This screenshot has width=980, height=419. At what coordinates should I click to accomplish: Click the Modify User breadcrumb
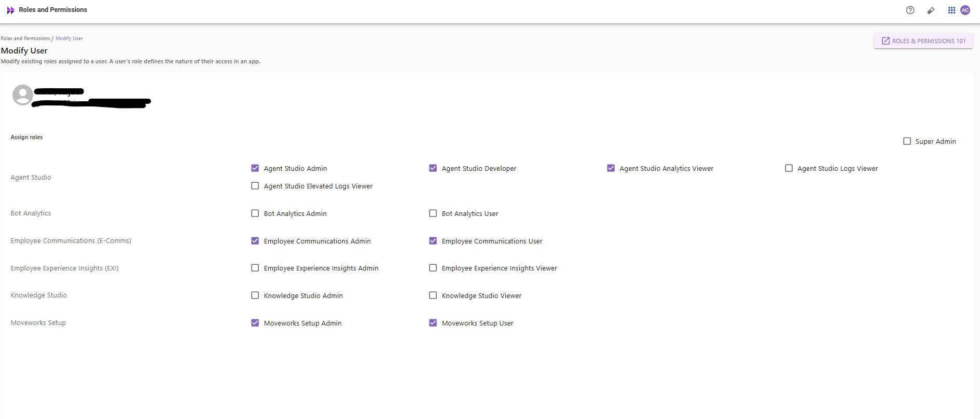(x=69, y=38)
